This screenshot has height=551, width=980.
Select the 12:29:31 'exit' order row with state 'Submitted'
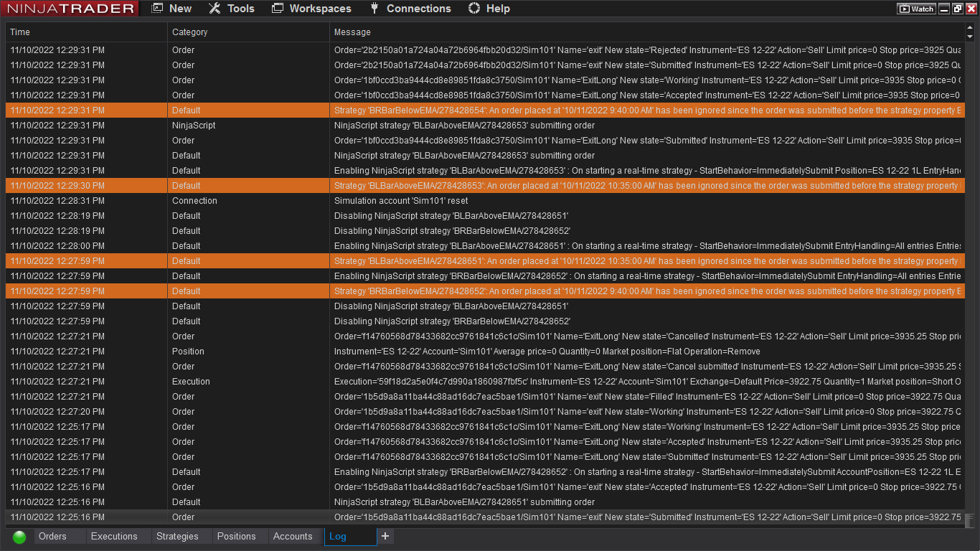(x=485, y=65)
